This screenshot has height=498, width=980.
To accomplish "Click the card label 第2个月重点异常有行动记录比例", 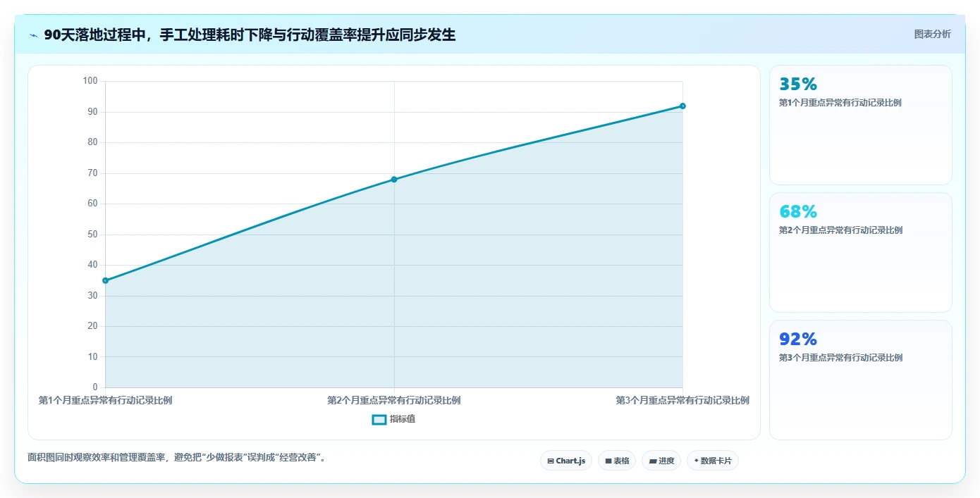I will coord(840,230).
